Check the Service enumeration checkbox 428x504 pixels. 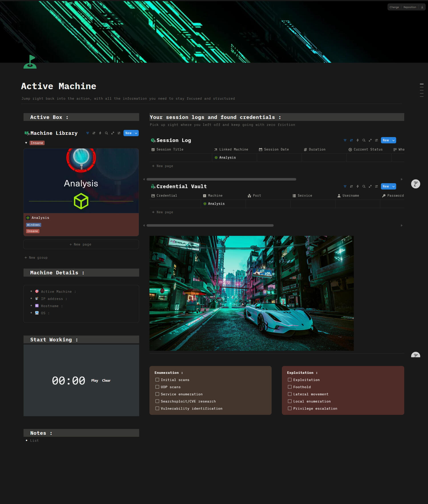point(157,394)
